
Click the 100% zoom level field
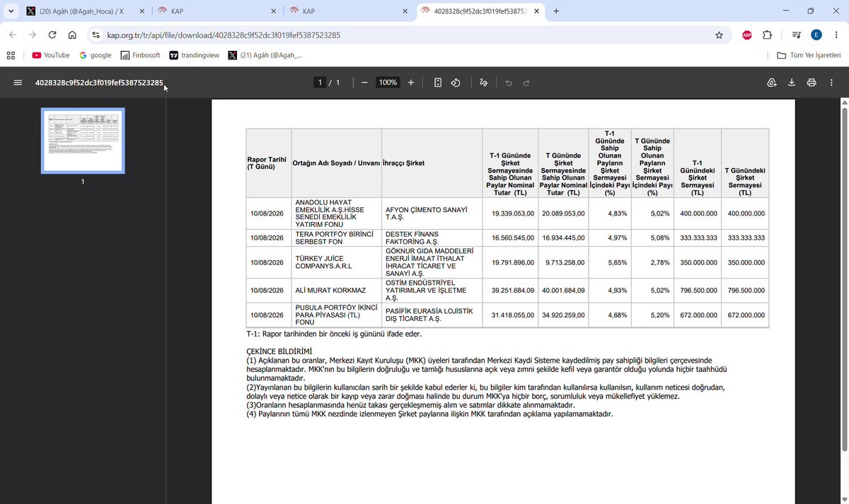pyautogui.click(x=388, y=83)
